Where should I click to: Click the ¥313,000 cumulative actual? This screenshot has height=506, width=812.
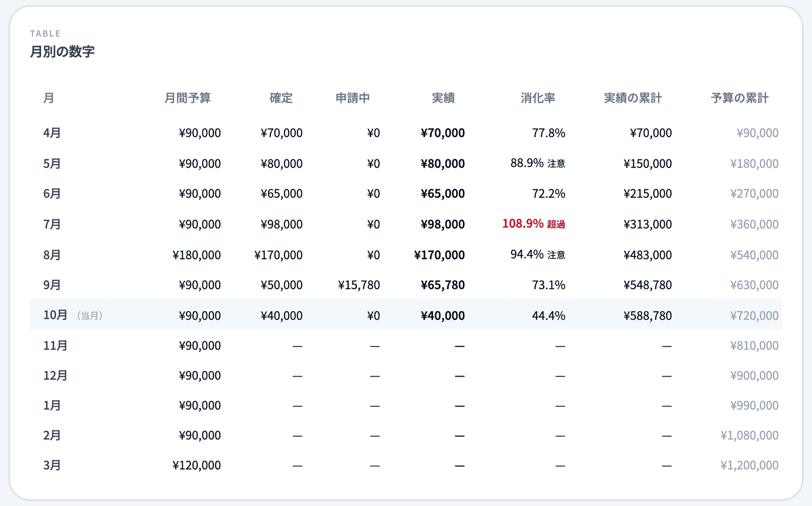point(648,224)
